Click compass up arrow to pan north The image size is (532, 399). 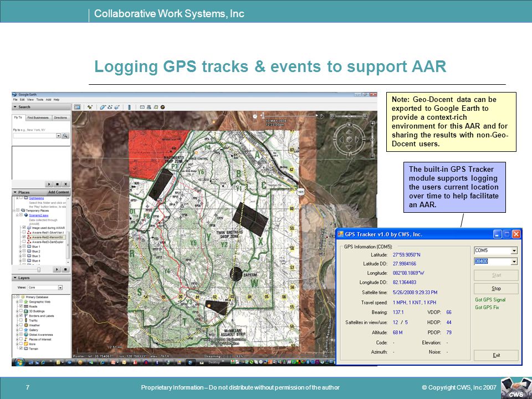(349, 132)
